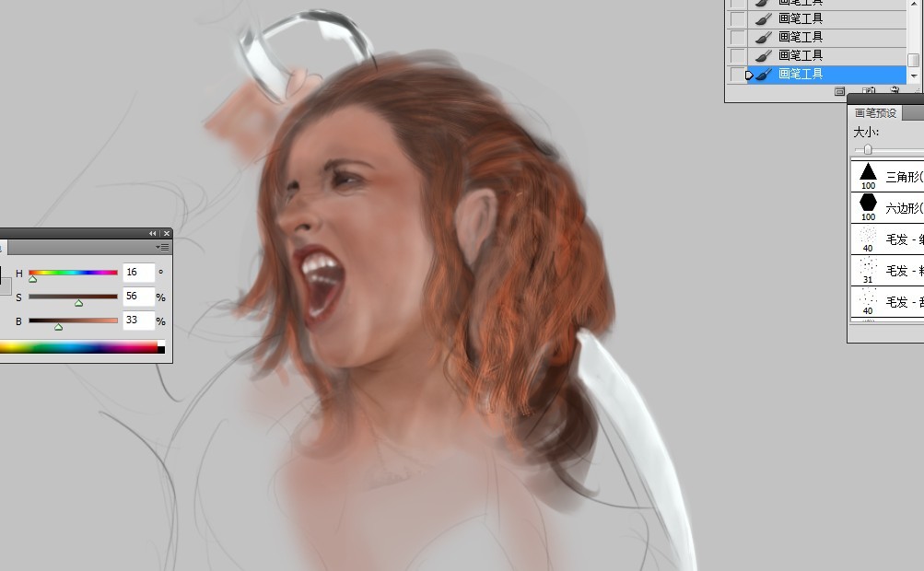Close the HSB color panel
The width and height of the screenshot is (924, 571).
pos(167,233)
